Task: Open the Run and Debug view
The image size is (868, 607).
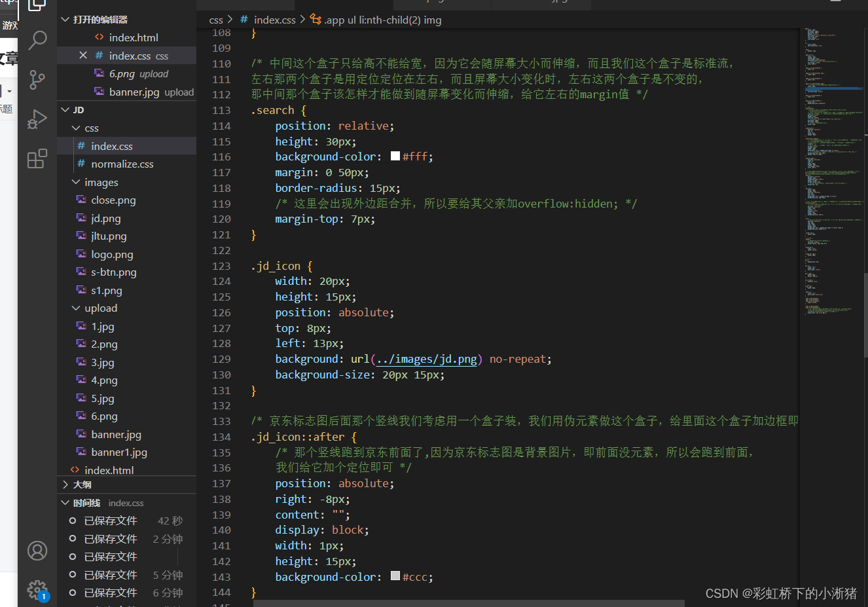Action: click(37, 119)
